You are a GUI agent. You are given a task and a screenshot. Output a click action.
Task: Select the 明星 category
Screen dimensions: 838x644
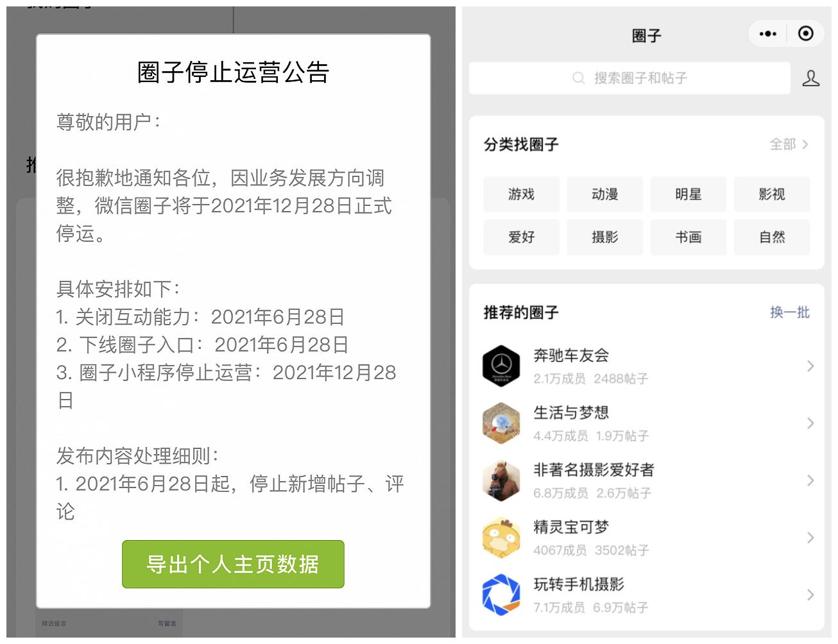coord(688,194)
